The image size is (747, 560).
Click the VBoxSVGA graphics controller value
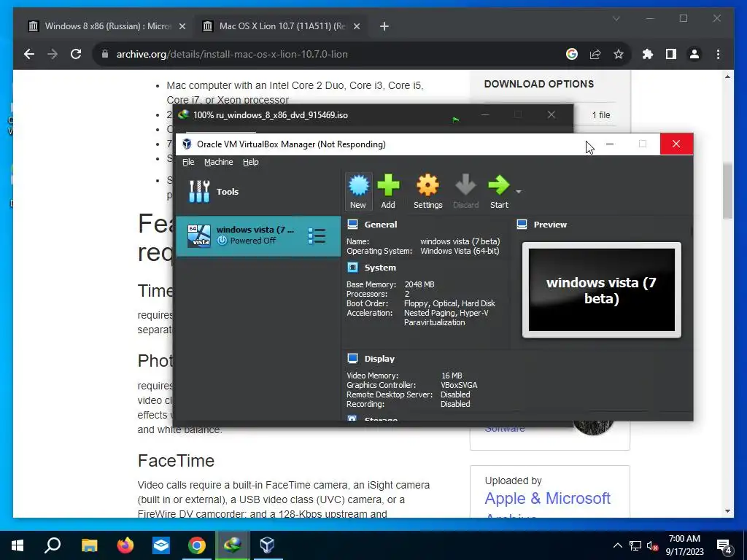point(459,385)
